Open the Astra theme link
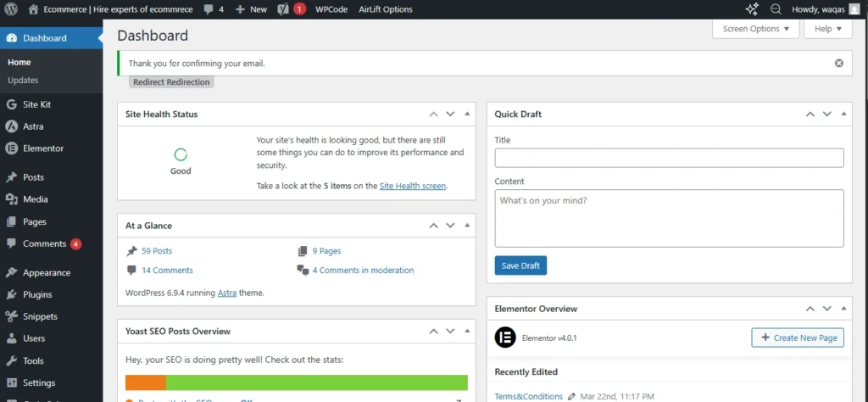 (227, 293)
